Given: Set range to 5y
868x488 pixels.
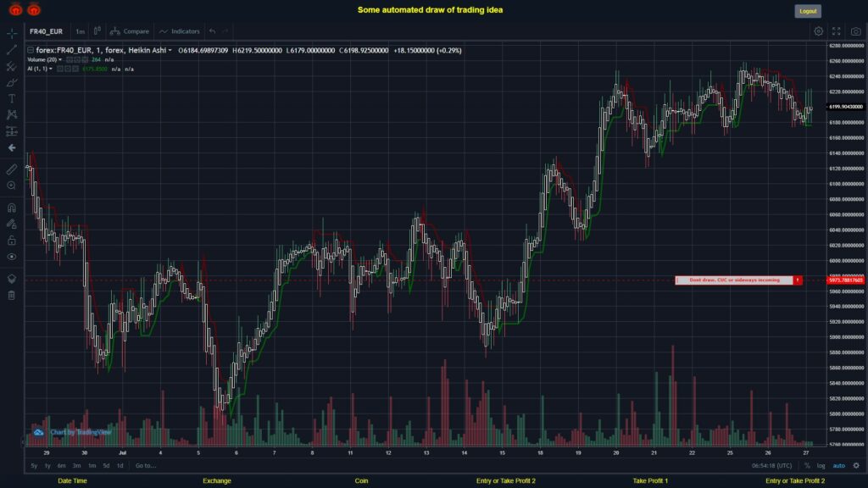Looking at the screenshot, I should point(34,466).
